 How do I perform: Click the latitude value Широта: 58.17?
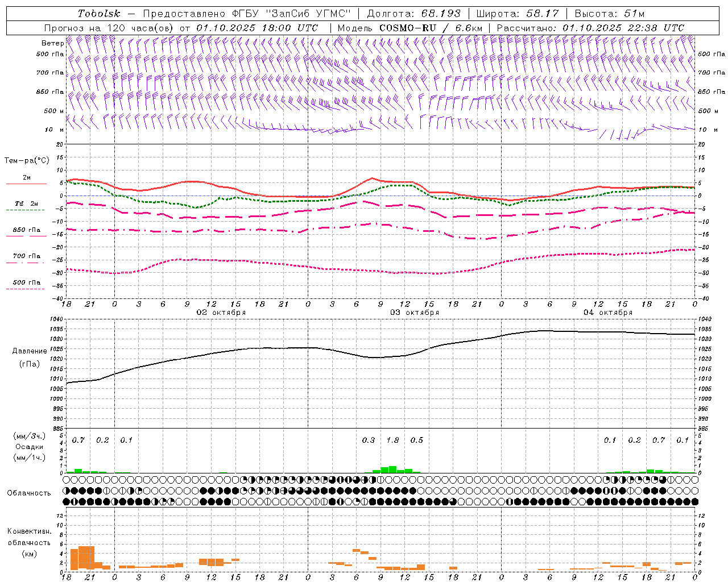tap(518, 14)
